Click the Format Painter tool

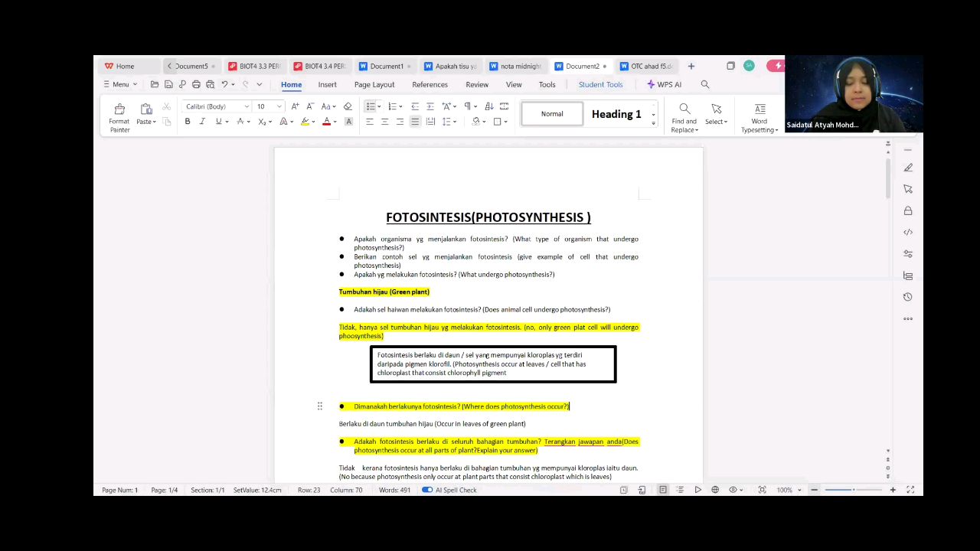pos(119,118)
